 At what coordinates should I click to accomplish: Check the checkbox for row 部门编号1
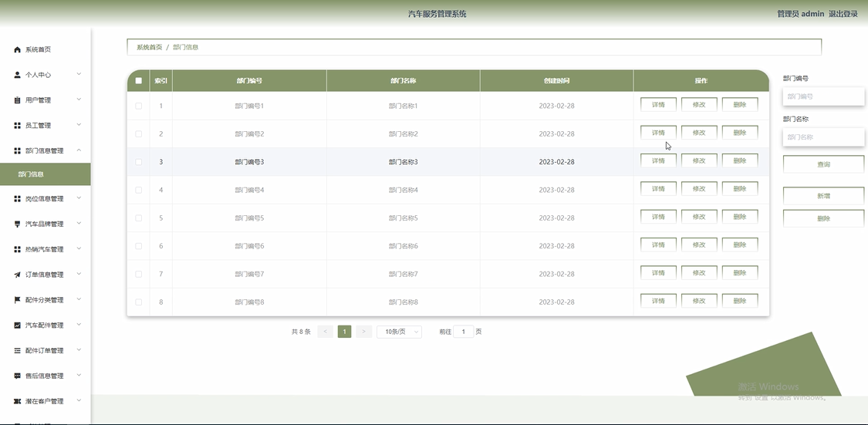click(x=138, y=106)
